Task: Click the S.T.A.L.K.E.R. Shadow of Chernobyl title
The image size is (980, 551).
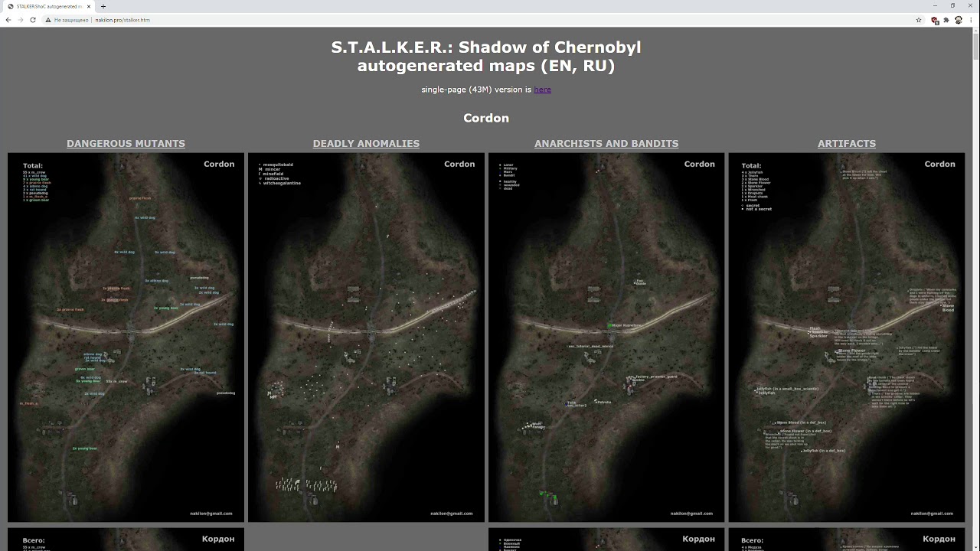Action: click(486, 57)
